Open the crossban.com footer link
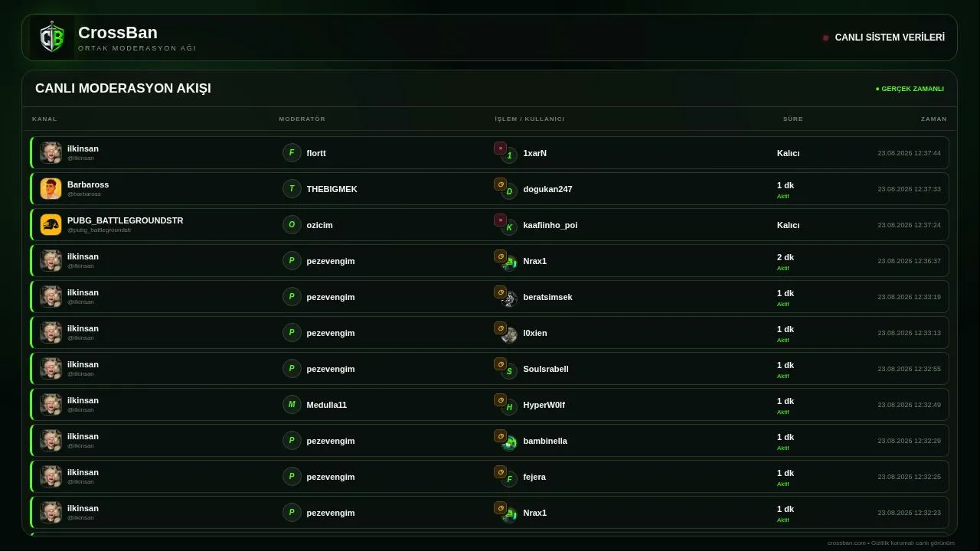This screenshot has height=551, width=980. (847, 543)
